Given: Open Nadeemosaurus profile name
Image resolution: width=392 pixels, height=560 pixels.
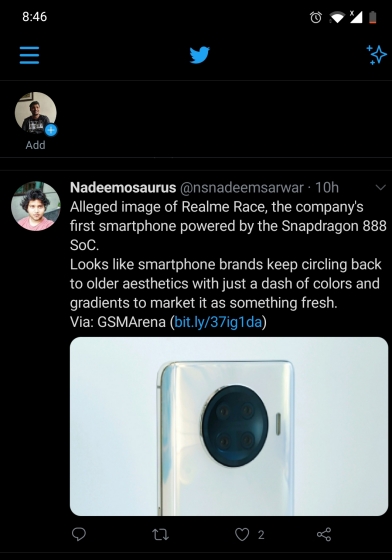Looking at the screenshot, I should [x=123, y=188].
